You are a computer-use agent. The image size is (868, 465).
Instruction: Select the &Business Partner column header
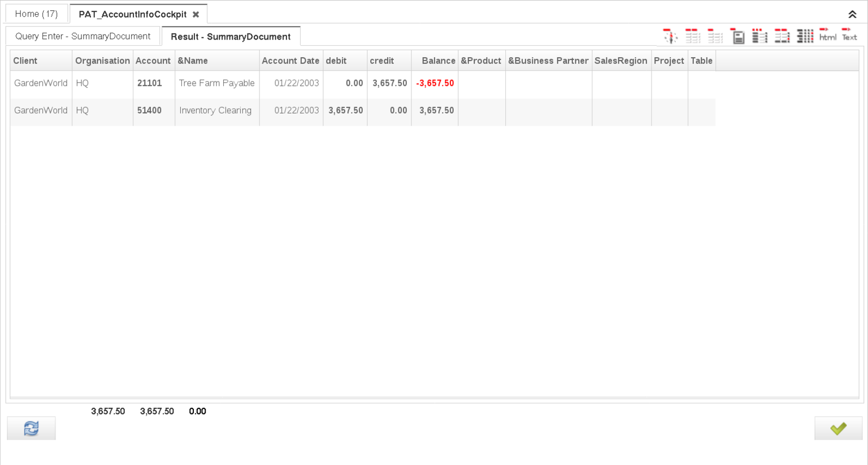(548, 61)
